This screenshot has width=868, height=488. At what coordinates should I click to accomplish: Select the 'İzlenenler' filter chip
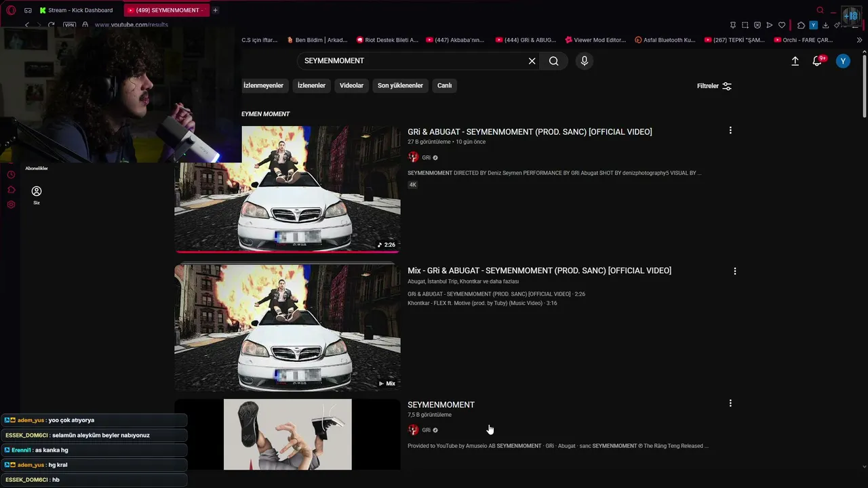pos(312,85)
